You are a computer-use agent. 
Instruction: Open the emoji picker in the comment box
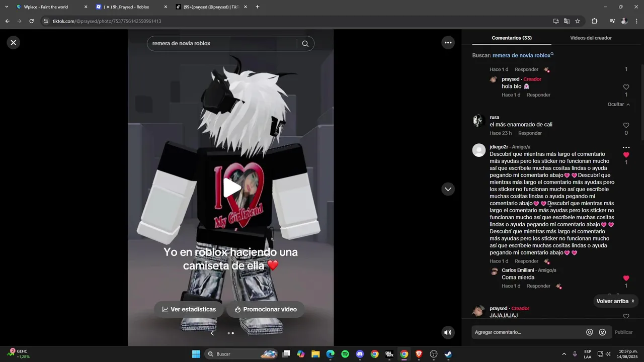click(602, 332)
